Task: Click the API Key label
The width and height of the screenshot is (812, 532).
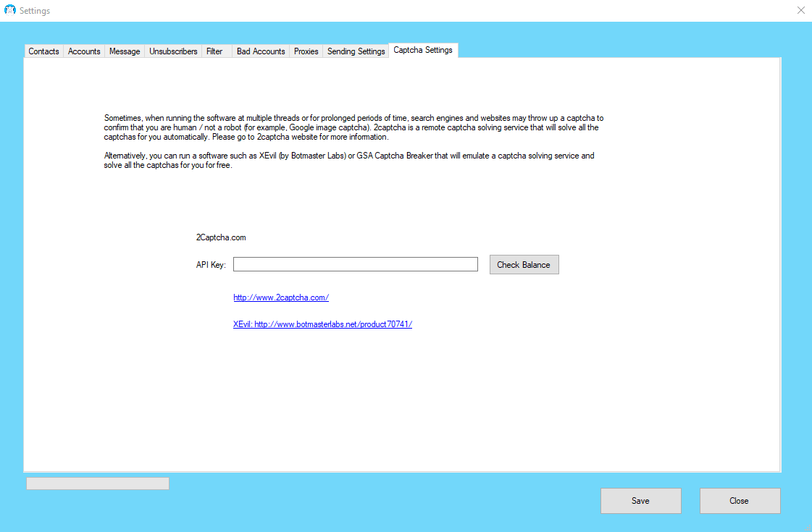Action: (x=211, y=265)
